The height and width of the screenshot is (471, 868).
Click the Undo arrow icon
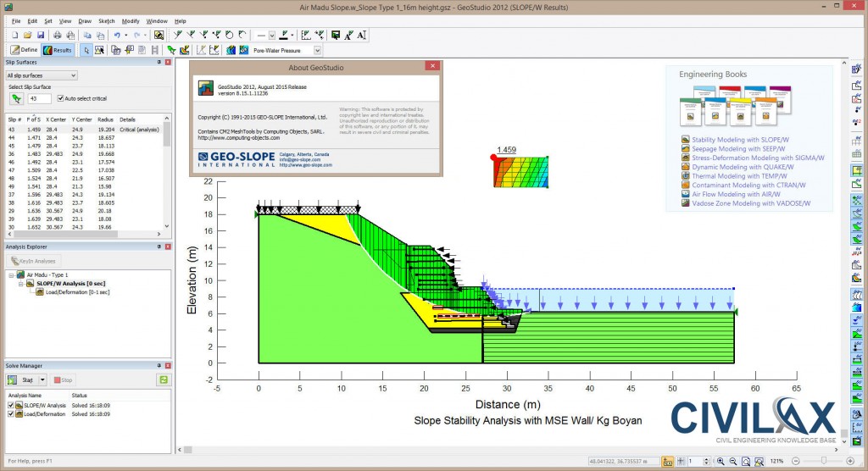click(x=117, y=35)
